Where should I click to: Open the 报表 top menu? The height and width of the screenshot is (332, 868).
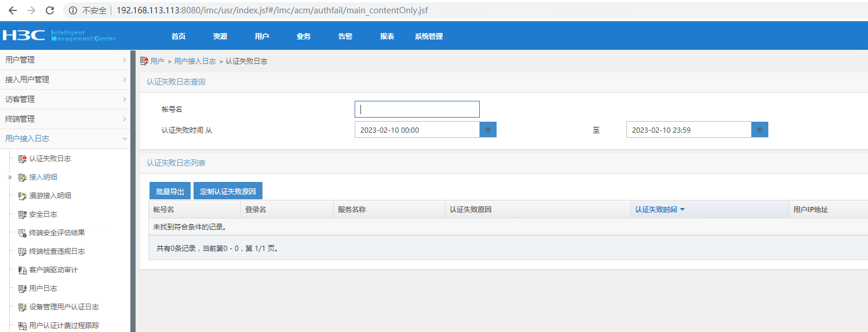click(x=387, y=36)
